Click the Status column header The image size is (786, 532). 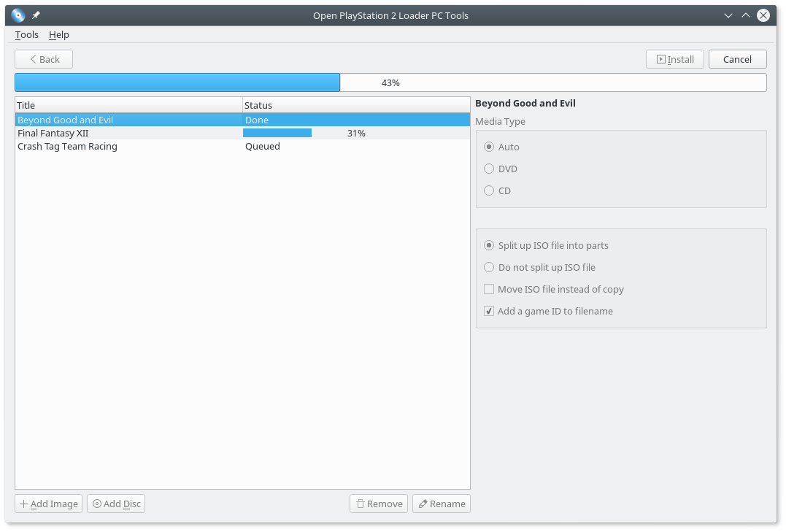coord(356,105)
